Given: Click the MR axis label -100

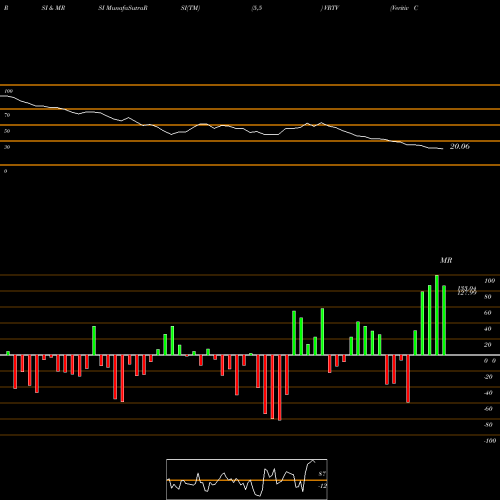Looking at the screenshot, I should coord(490,441).
